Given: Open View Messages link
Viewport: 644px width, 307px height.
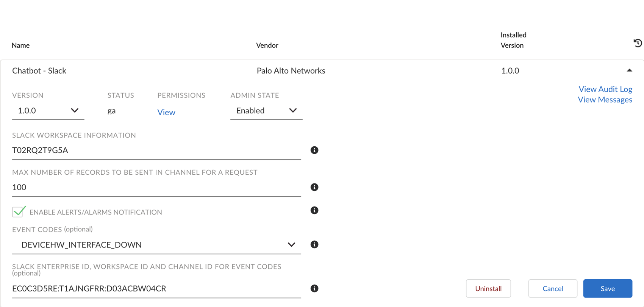Looking at the screenshot, I should [x=605, y=100].
